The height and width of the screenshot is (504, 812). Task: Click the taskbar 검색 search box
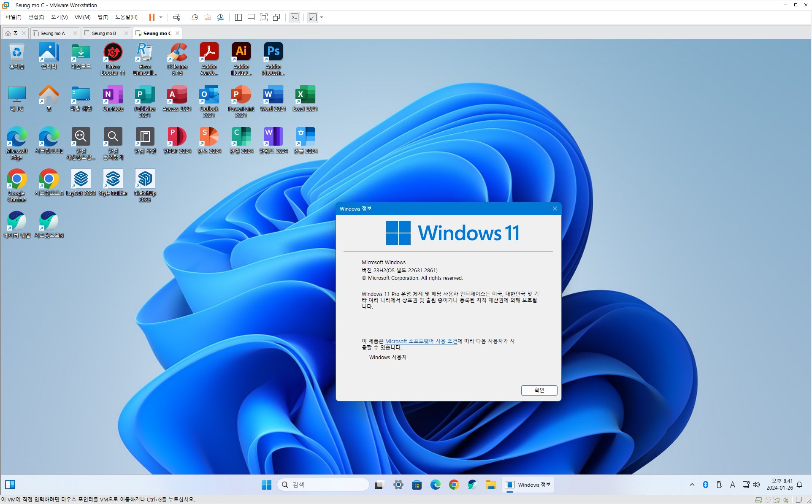pos(324,485)
